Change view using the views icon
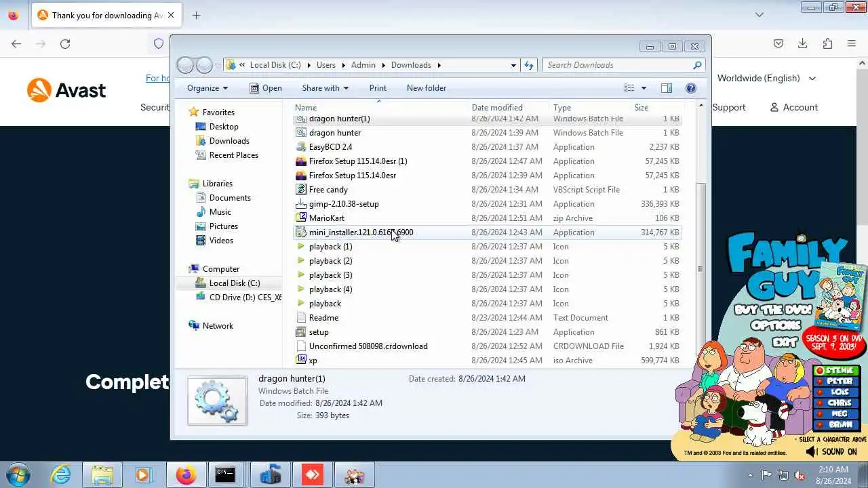The height and width of the screenshot is (488, 868). pyautogui.click(x=629, y=88)
